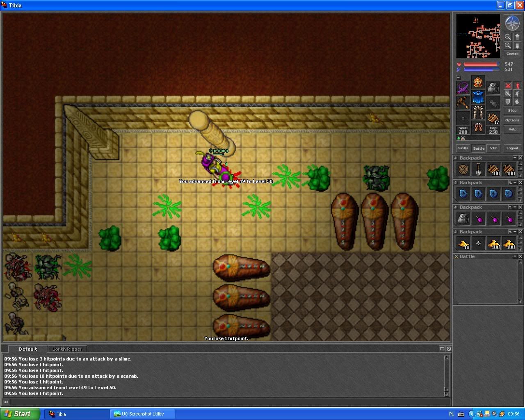Select the blue robe in the armor slot
This screenshot has height=420, width=525.
point(478,98)
